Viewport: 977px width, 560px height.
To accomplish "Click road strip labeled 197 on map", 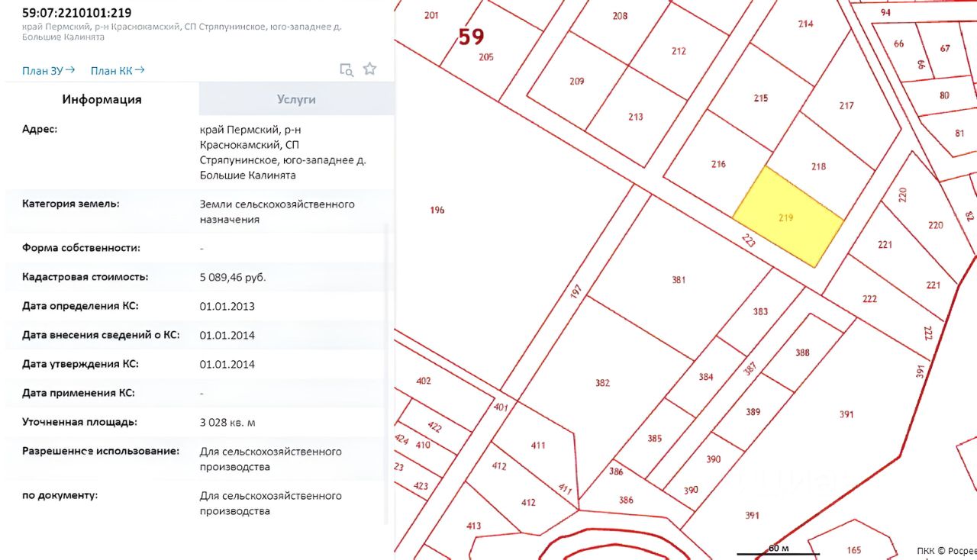I will (576, 291).
